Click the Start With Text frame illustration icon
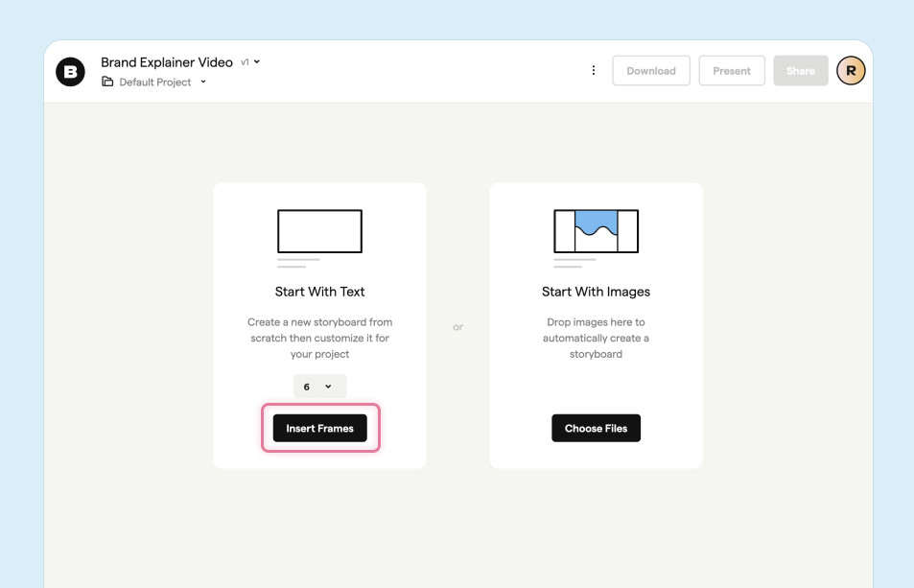This screenshot has height=588, width=914. (x=319, y=231)
